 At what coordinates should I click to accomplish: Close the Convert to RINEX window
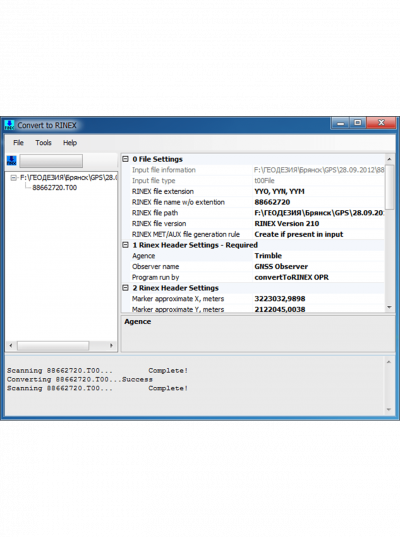point(381,123)
